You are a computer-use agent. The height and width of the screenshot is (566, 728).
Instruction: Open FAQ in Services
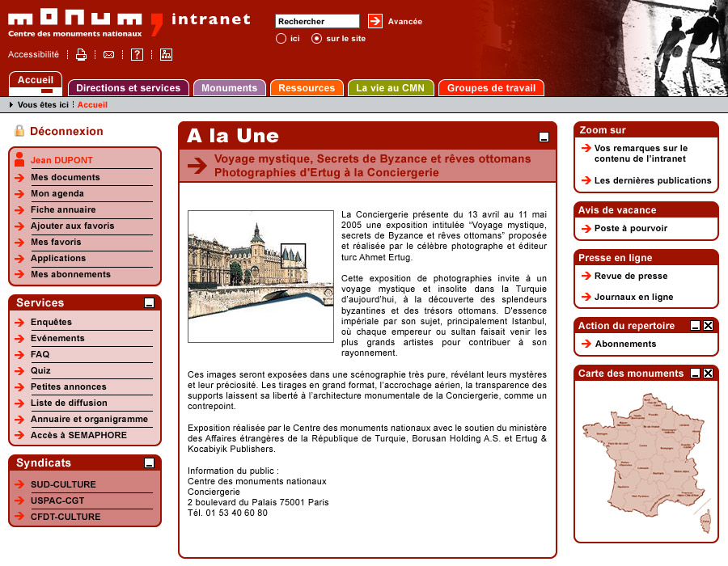[x=40, y=354]
